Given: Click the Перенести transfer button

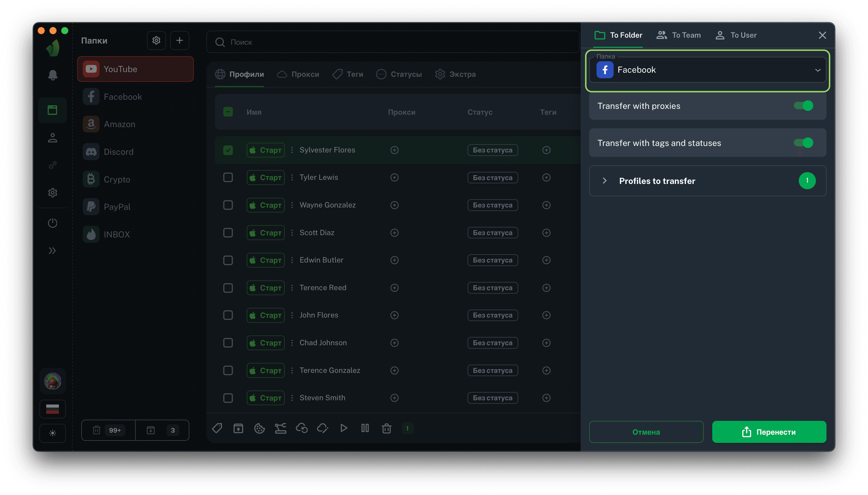Looking at the screenshot, I should [769, 432].
